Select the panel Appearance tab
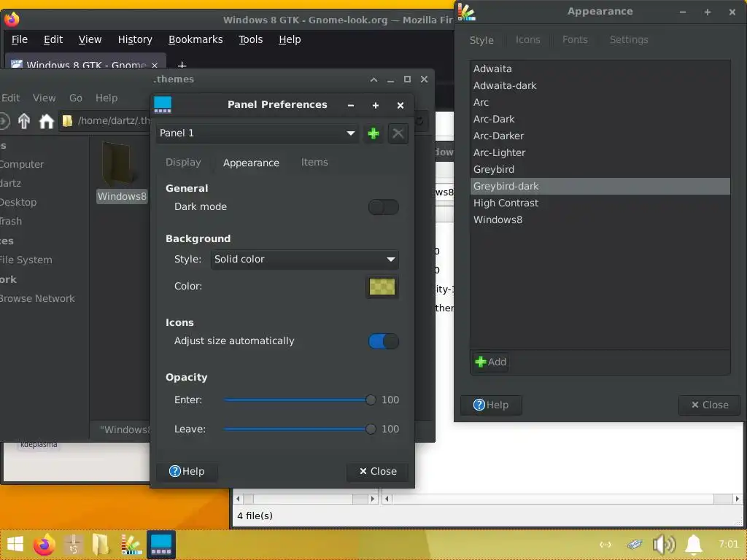 [x=251, y=163]
